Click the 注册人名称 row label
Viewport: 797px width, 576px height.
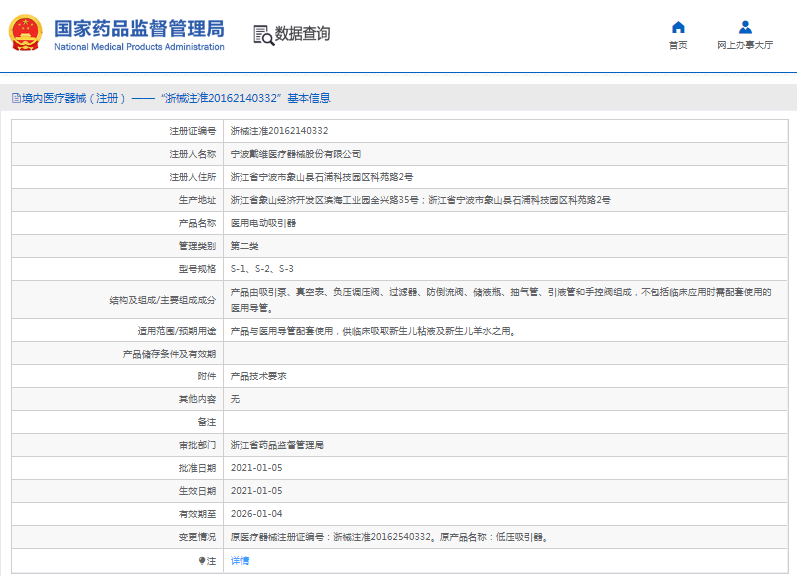tap(193, 154)
